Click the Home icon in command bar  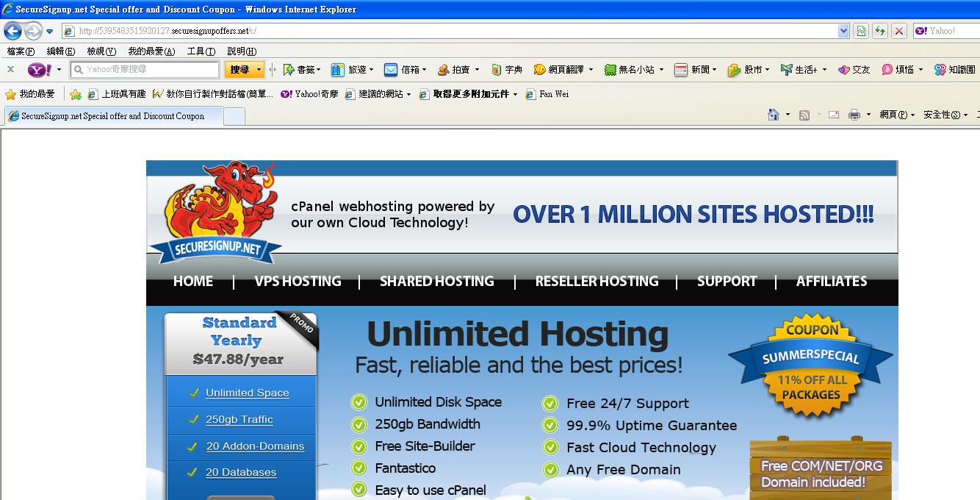[x=773, y=115]
